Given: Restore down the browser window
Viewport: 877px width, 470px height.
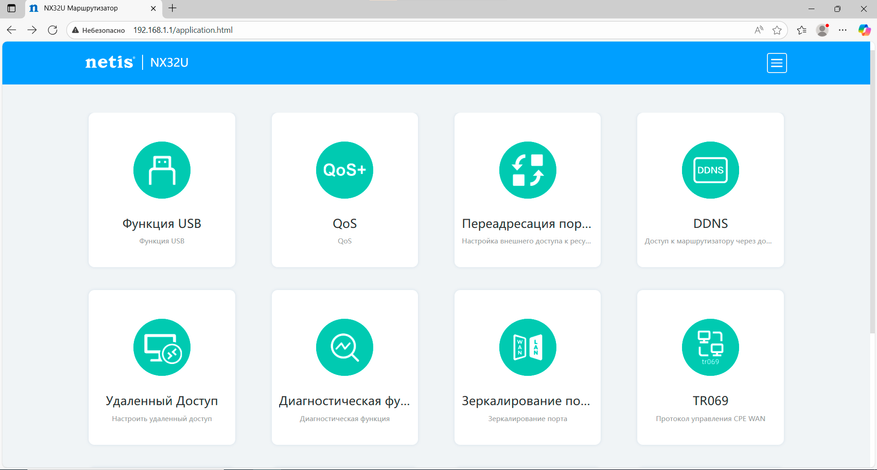Looking at the screenshot, I should click(x=837, y=8).
